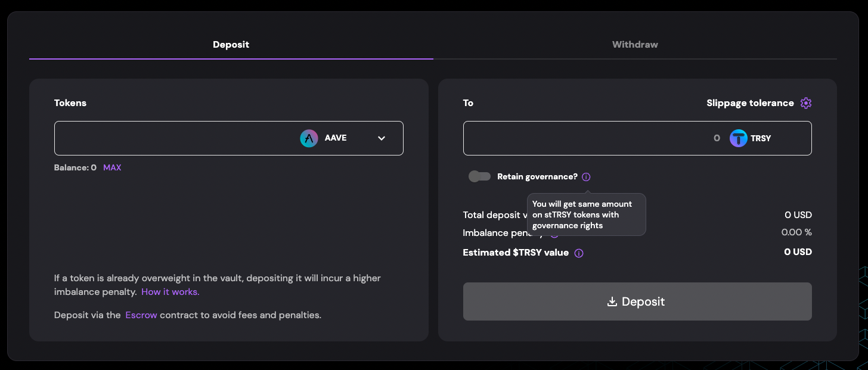Follow the Escrow contract link
The height and width of the screenshot is (370, 868).
coord(141,315)
